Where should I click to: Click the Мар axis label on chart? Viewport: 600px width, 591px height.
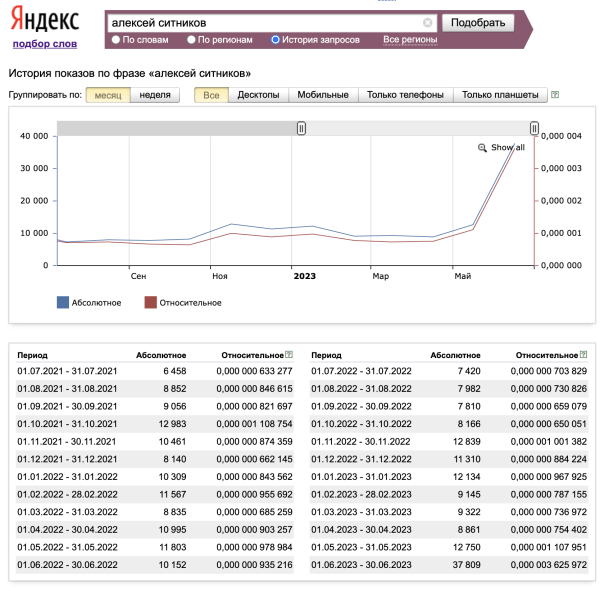coord(381,276)
